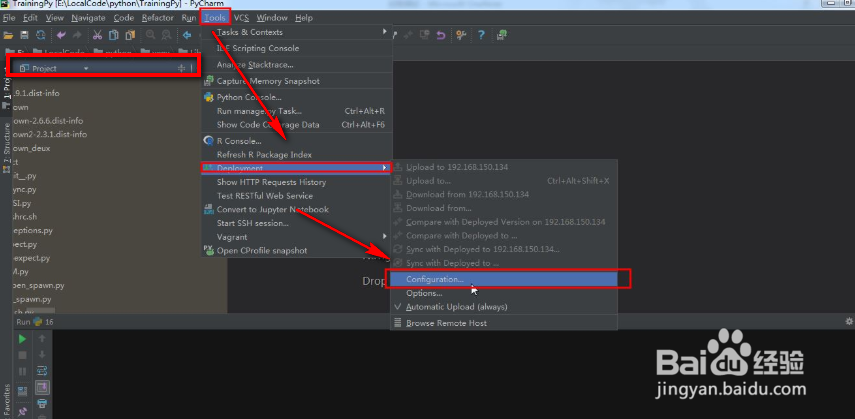Toggle Automatic Upload (always) checkmark

click(397, 307)
